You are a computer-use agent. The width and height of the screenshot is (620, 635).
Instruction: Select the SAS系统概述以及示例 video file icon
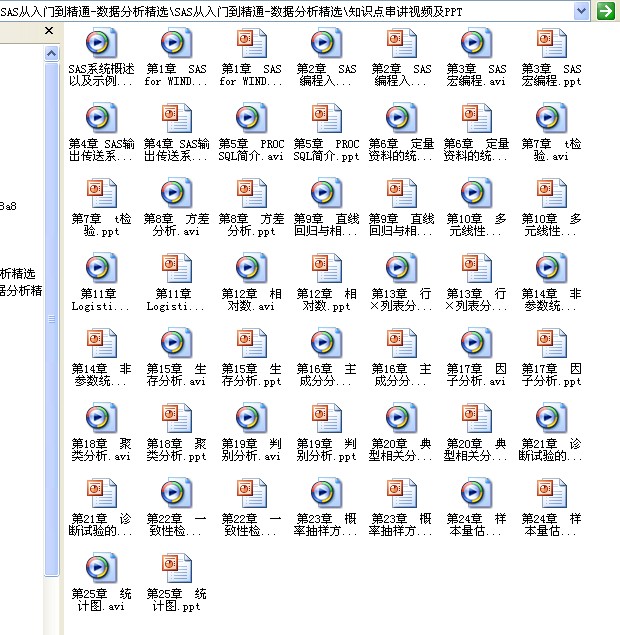[x=101, y=43]
